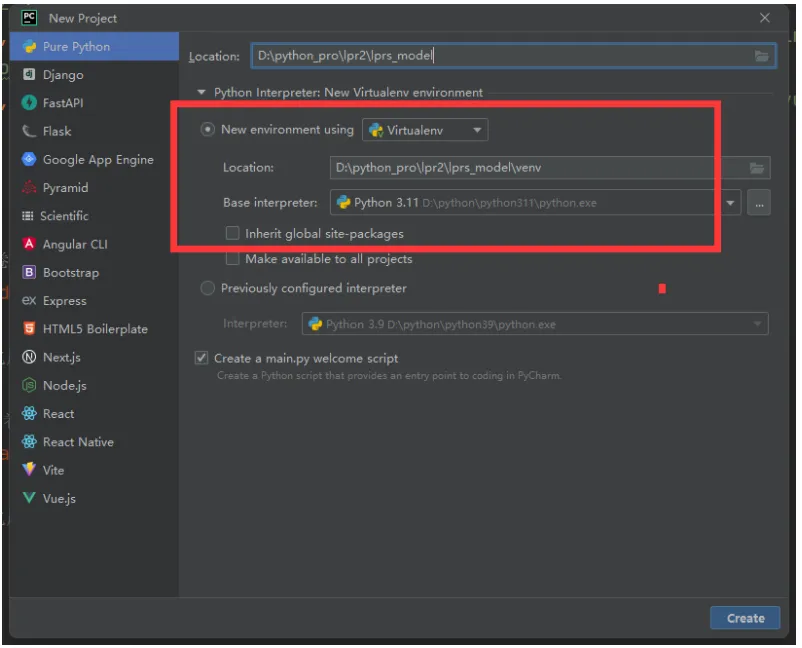
Task: Click the HTML5 Boilerplate icon
Action: tap(29, 329)
